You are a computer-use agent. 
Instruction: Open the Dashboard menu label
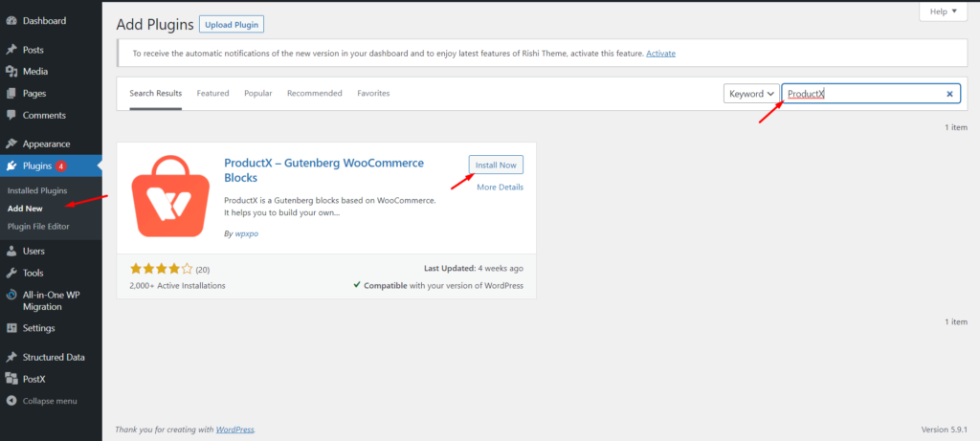(x=44, y=21)
